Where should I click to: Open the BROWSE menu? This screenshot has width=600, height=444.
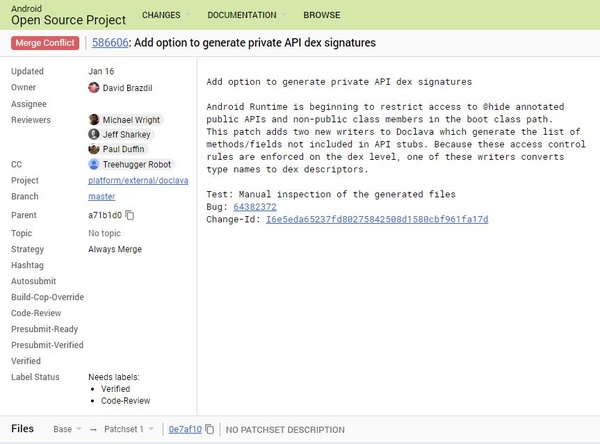click(x=321, y=16)
